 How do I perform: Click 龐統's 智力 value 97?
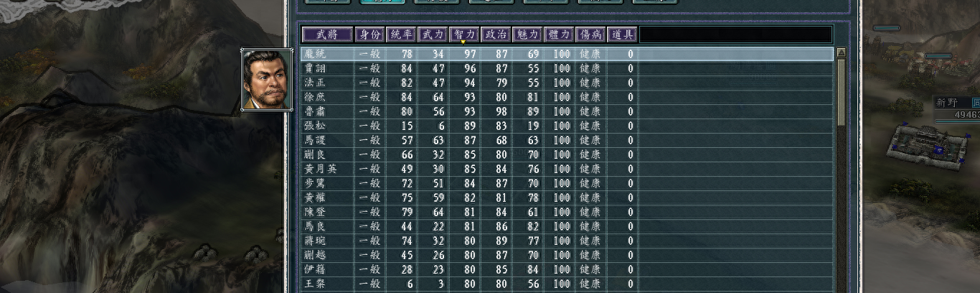point(470,54)
